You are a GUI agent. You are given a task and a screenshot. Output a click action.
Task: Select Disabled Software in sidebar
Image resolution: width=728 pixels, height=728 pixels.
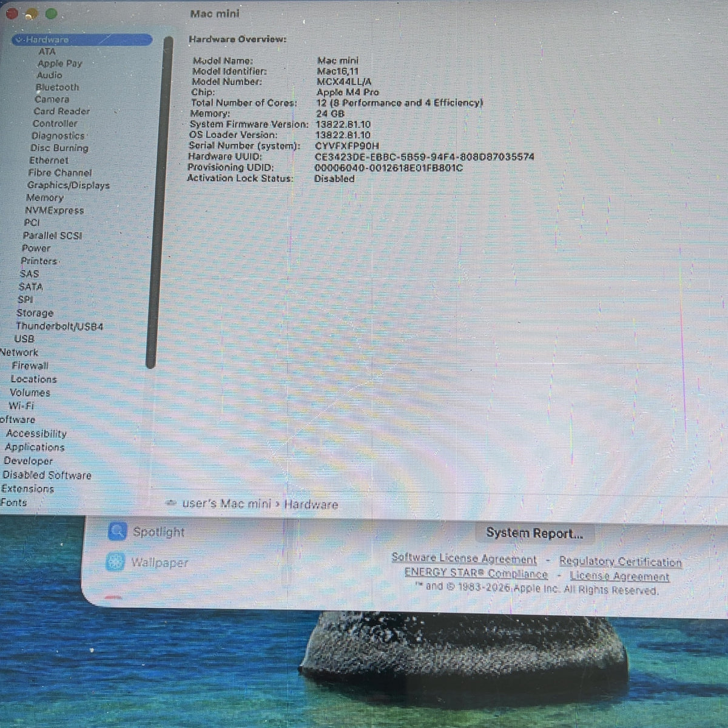47,475
